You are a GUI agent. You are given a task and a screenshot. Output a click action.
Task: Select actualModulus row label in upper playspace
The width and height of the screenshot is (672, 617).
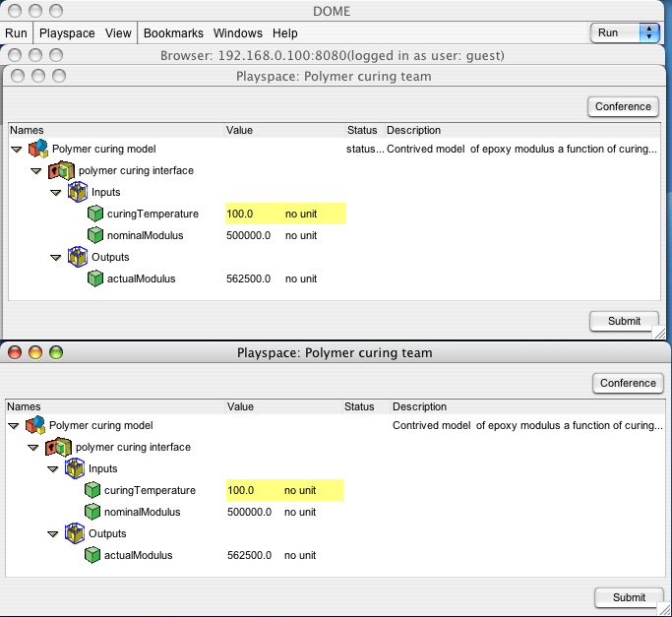[141, 278]
